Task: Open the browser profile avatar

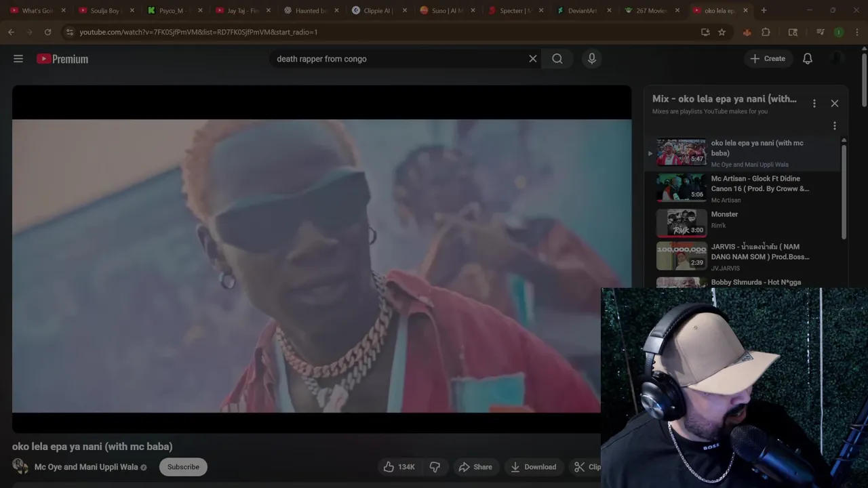Action: tap(839, 32)
